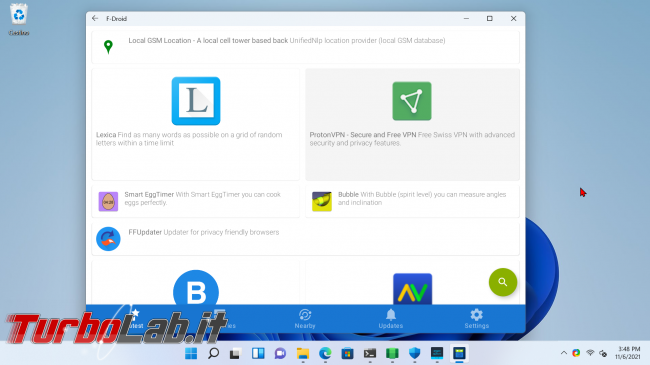Open the Chat taskbar icon

point(280,353)
